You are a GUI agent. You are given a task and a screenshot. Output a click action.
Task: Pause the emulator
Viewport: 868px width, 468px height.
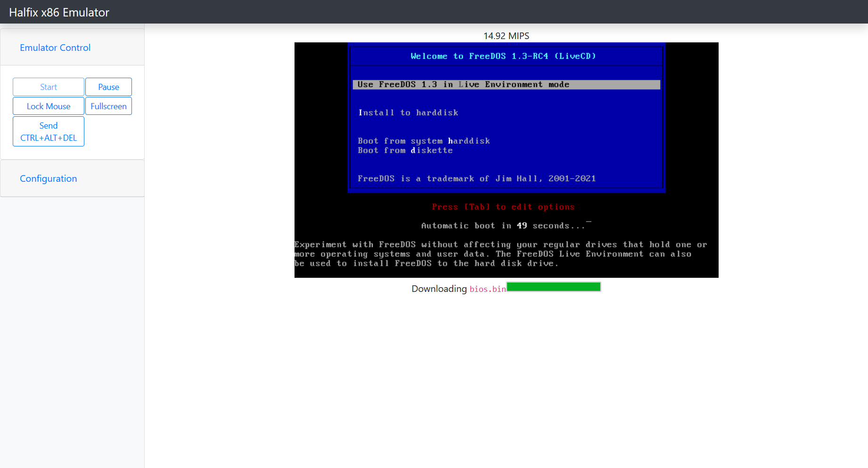(108, 87)
